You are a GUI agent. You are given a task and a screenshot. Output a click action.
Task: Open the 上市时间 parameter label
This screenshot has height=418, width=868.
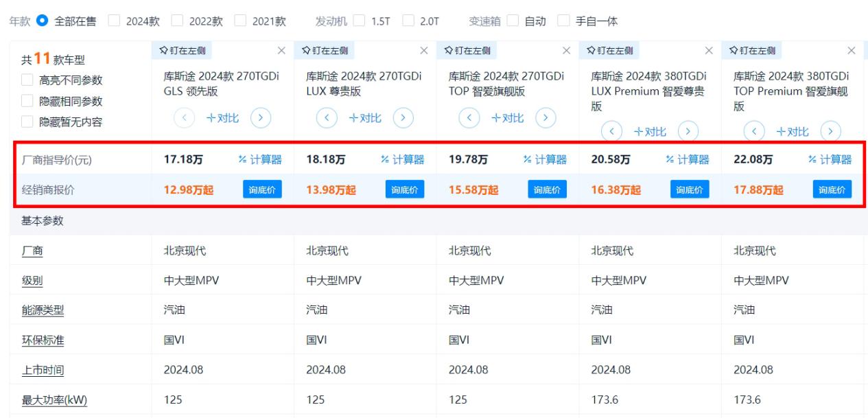tap(43, 370)
